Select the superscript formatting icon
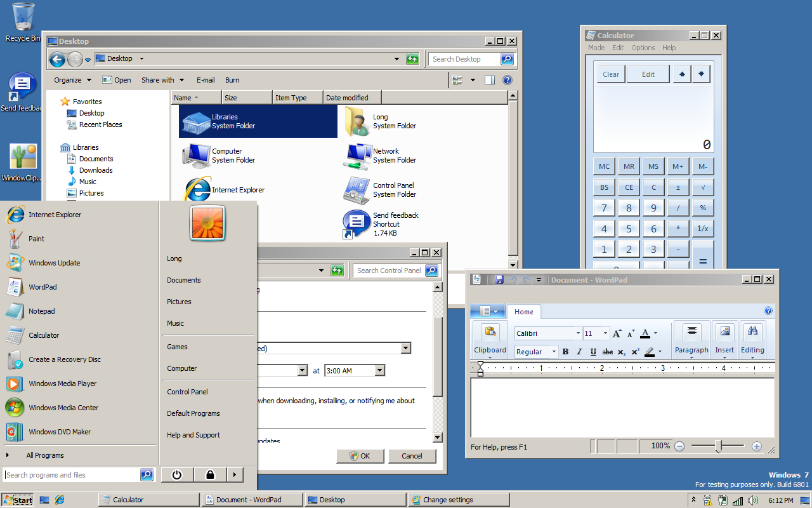The width and height of the screenshot is (812, 508). pos(635,351)
